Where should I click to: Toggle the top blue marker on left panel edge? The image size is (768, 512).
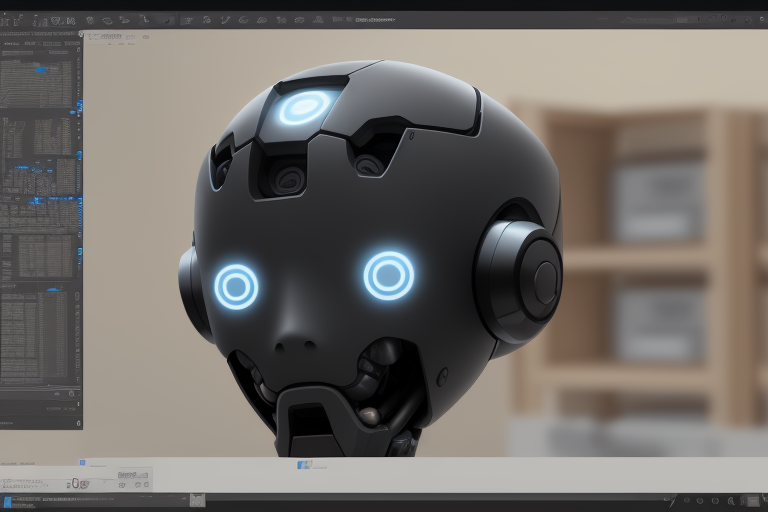pyautogui.click(x=80, y=105)
